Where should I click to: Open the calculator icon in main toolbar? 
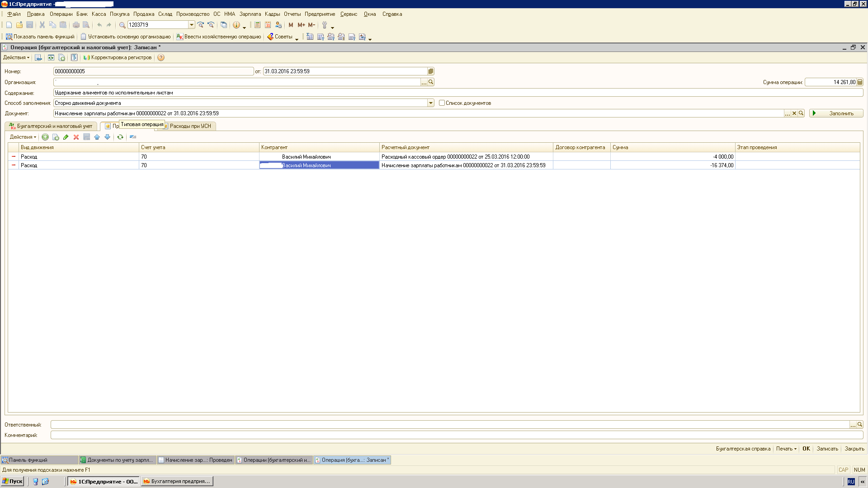click(257, 25)
